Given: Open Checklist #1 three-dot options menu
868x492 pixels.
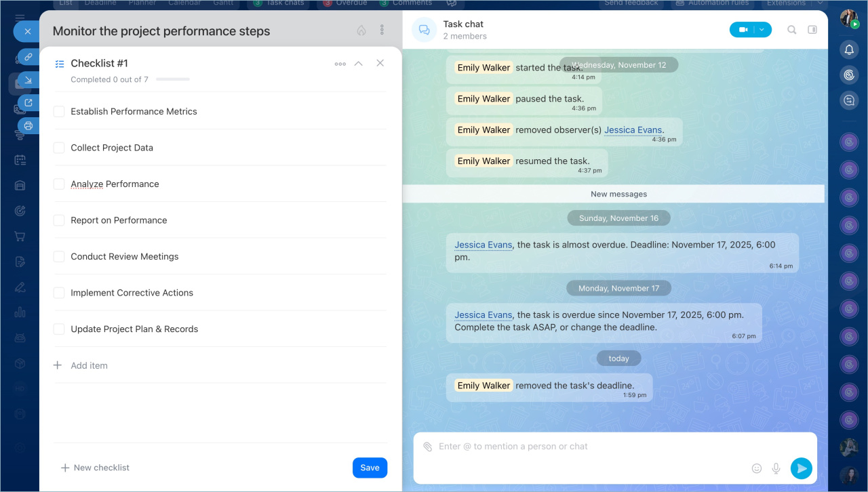Looking at the screenshot, I should [x=340, y=64].
